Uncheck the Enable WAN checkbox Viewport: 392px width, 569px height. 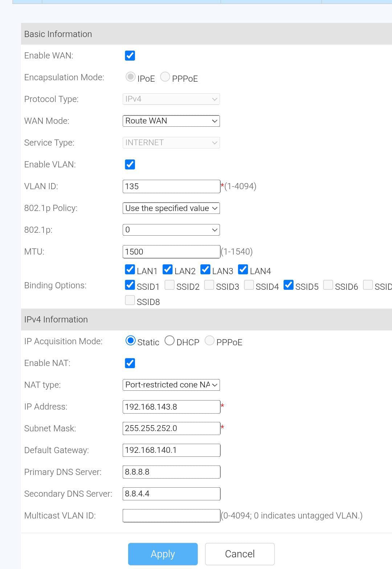point(130,56)
